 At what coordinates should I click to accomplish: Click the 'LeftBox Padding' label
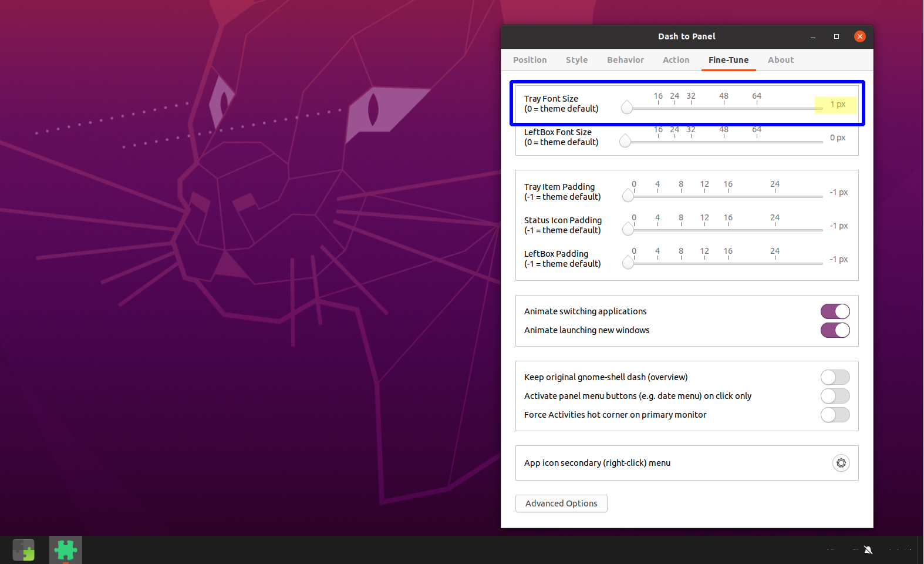(x=556, y=254)
